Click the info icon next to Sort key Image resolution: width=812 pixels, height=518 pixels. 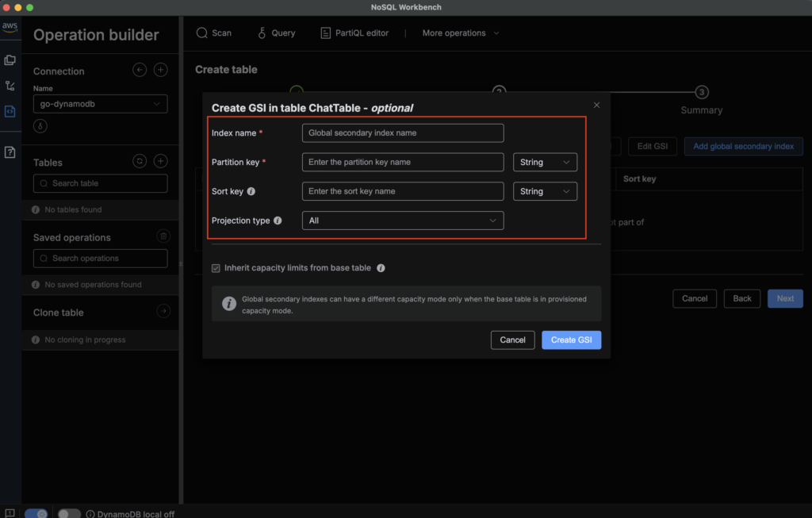(x=251, y=191)
